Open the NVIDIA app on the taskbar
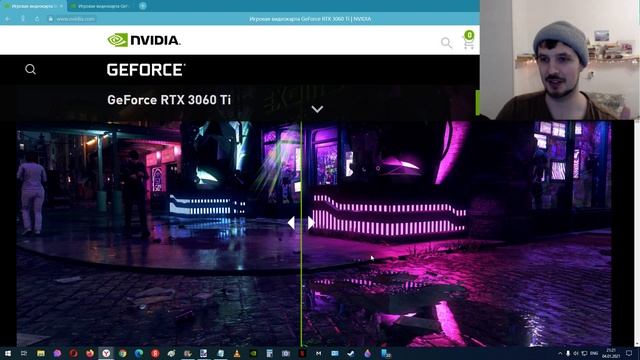The height and width of the screenshot is (360, 640). point(253,353)
